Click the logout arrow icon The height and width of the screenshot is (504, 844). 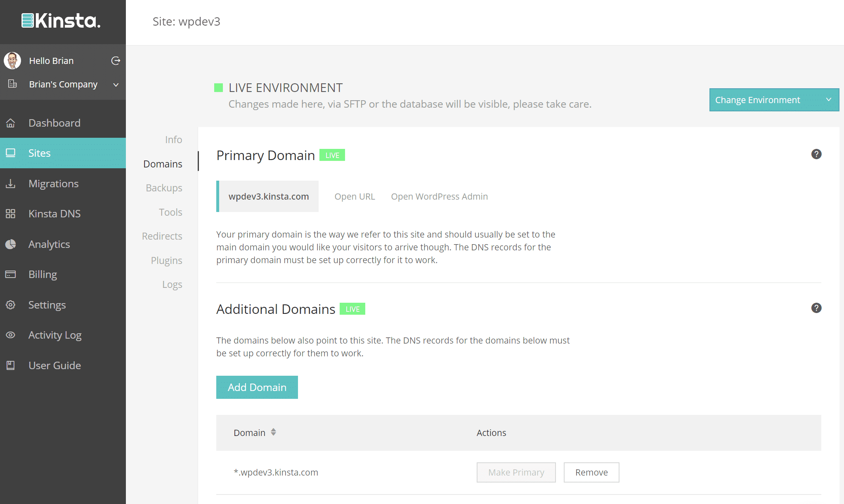point(116,61)
